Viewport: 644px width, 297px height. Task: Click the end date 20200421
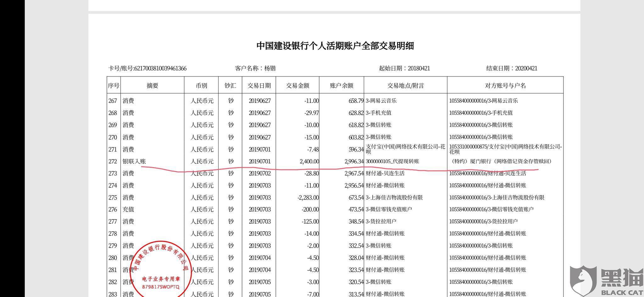526,69
